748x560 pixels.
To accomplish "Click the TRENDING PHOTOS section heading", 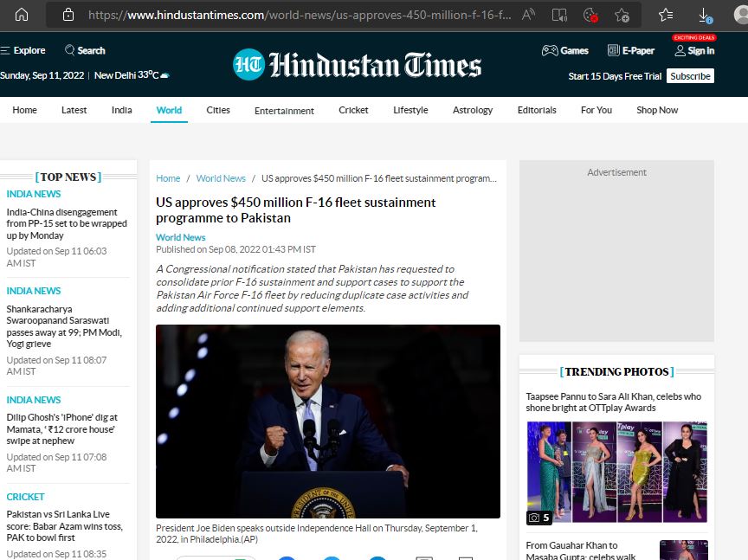I will pyautogui.click(x=616, y=371).
